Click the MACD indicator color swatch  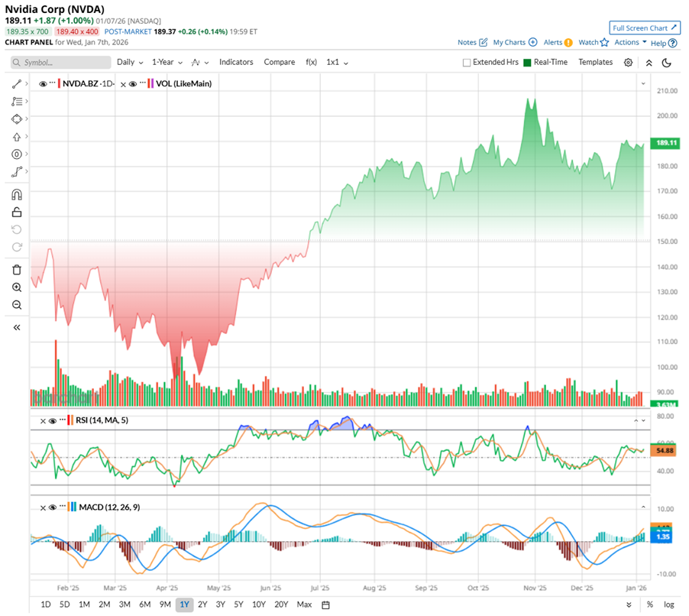[x=73, y=507]
